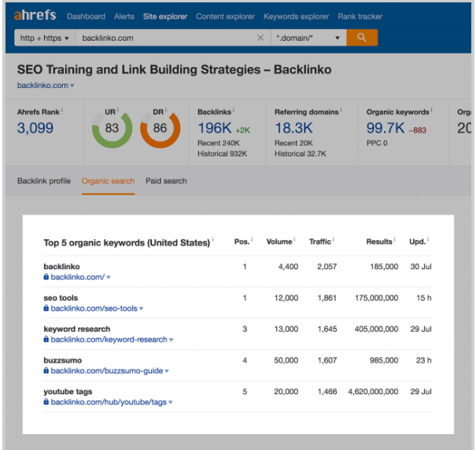Click info icon next to Organic keywords metric
Viewport: 476px width, 450px height.
pyautogui.click(x=432, y=109)
